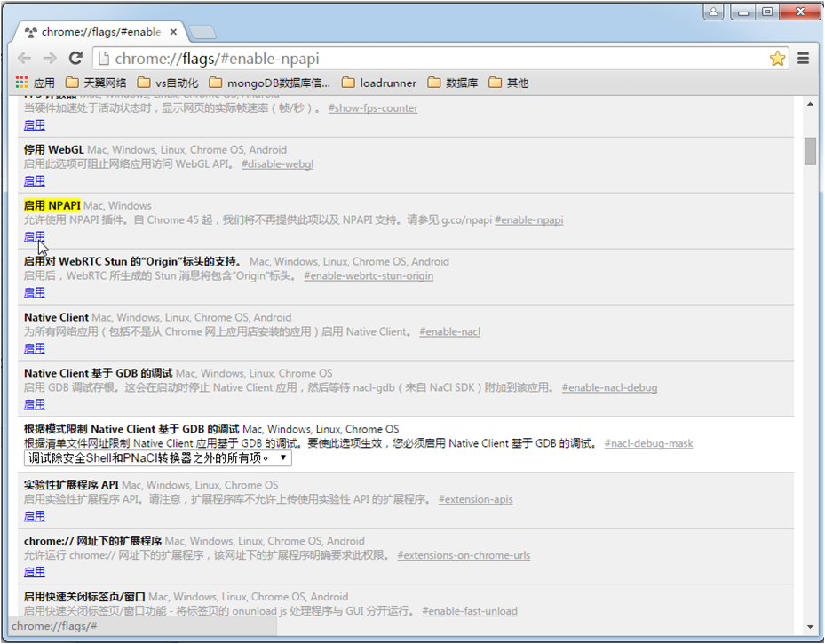This screenshot has height=644, width=825.
Task: Enable the FPS counter flag
Action: (x=35, y=125)
